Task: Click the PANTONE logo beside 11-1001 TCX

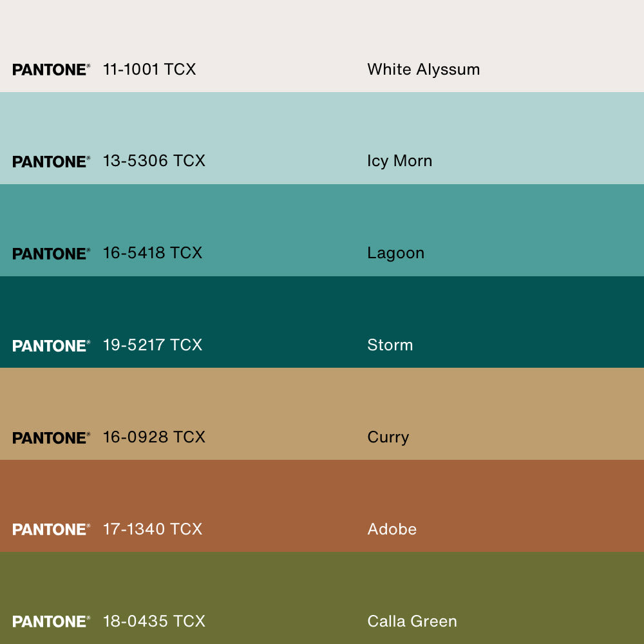Action: pos(51,70)
